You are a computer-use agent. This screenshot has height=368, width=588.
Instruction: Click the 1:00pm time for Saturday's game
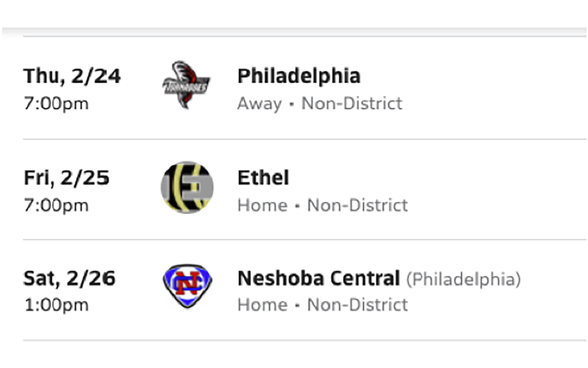pyautogui.click(x=56, y=305)
